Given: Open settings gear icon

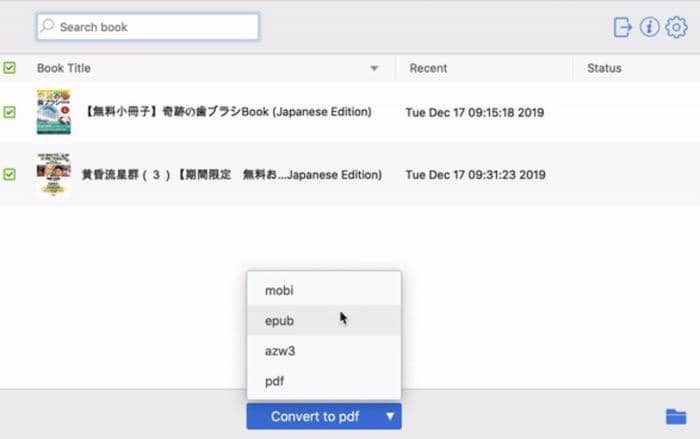Looking at the screenshot, I should tap(676, 27).
